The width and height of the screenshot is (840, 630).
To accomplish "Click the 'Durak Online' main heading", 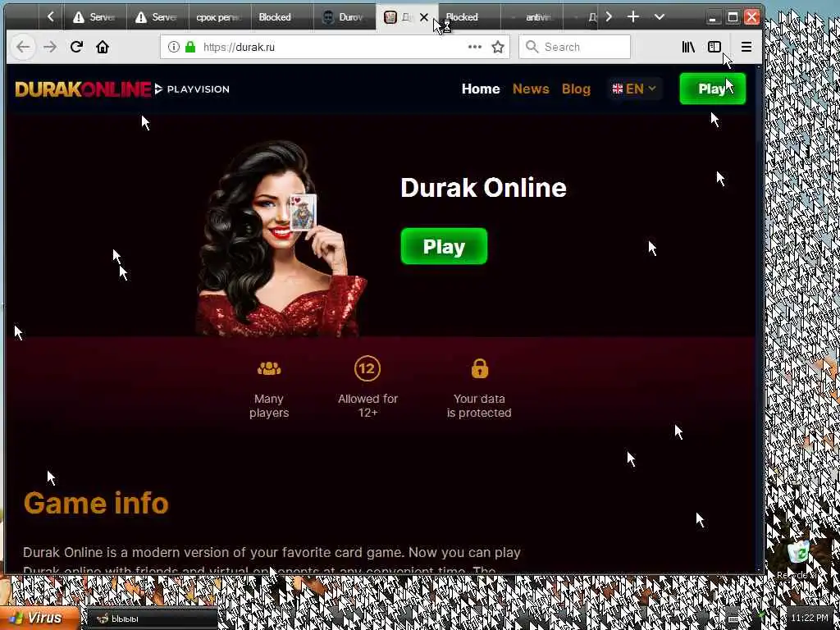I will coord(483,188).
